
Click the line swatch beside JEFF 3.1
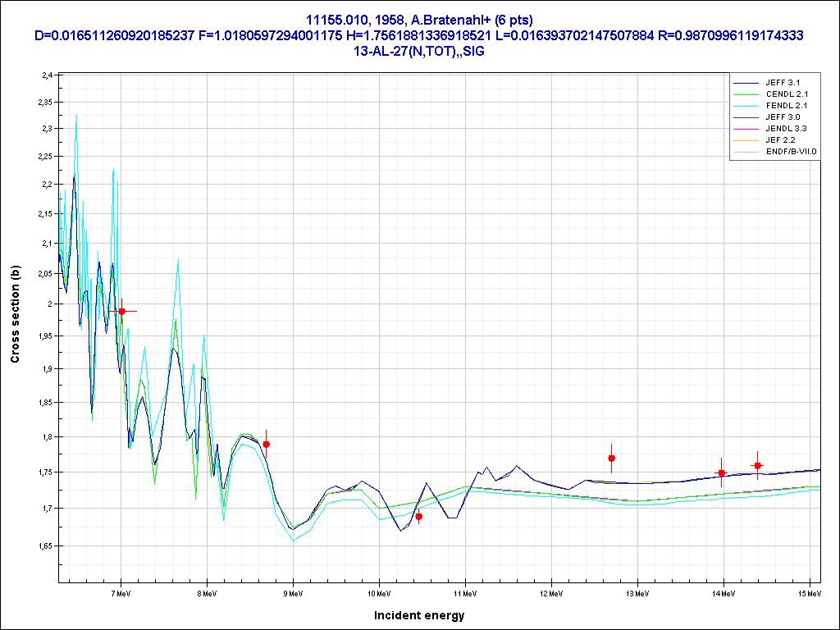tap(746, 83)
